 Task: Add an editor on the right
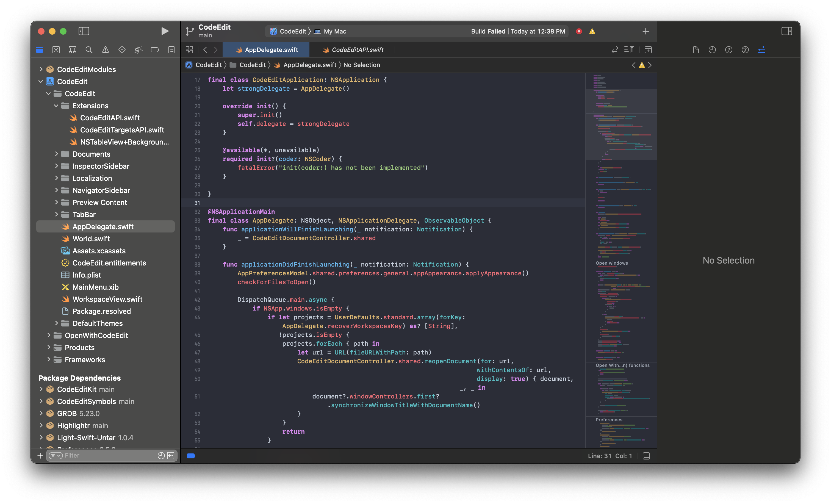click(x=648, y=50)
